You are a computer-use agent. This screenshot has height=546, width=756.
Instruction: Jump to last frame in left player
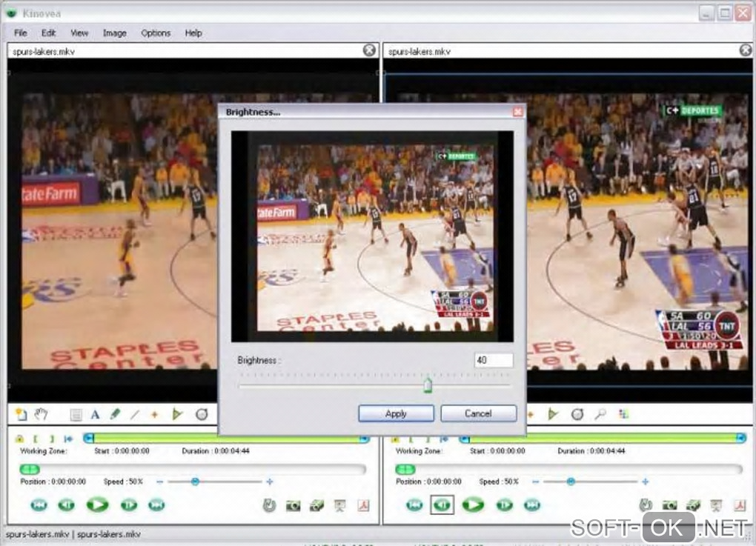[156, 505]
